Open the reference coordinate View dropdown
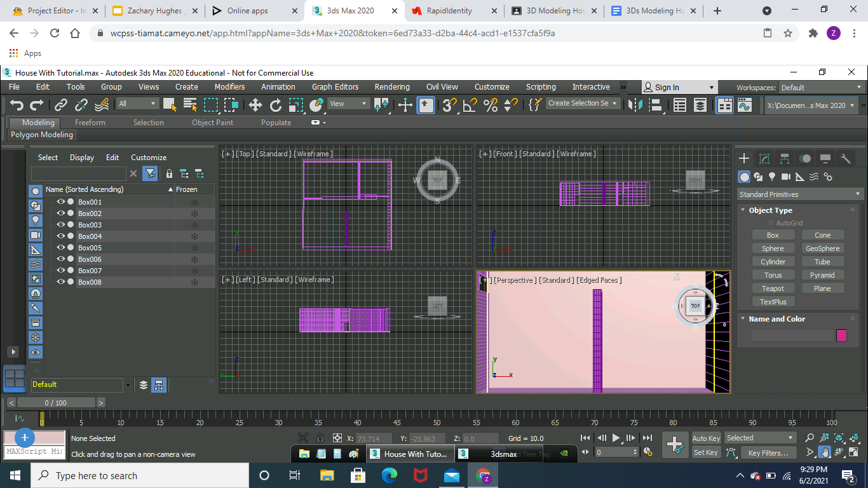 click(x=348, y=104)
